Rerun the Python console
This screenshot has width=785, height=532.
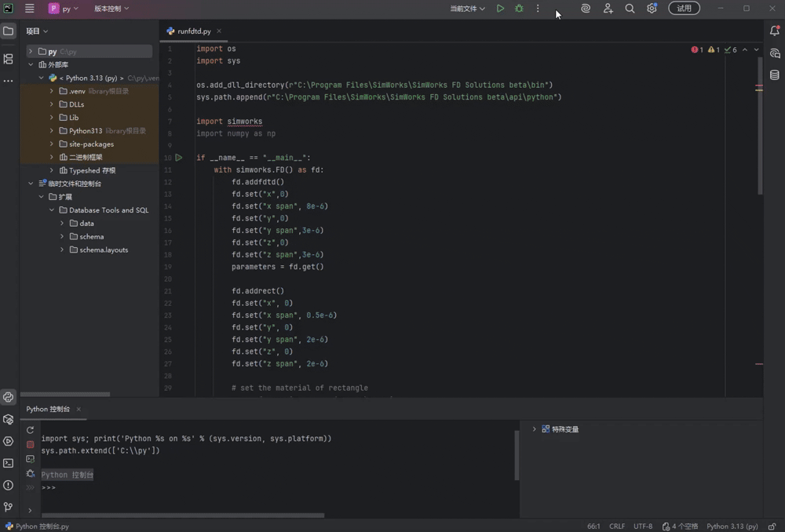coord(30,430)
